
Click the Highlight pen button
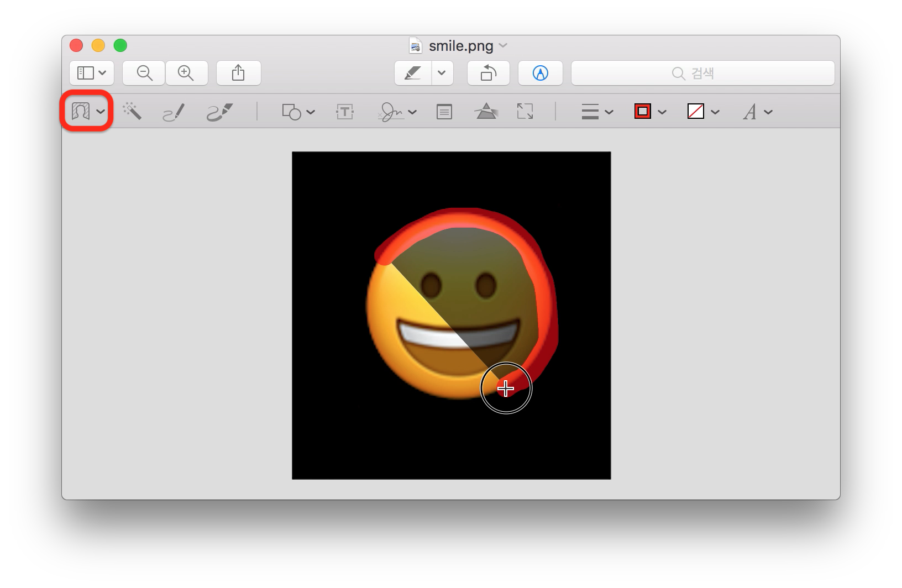[413, 73]
